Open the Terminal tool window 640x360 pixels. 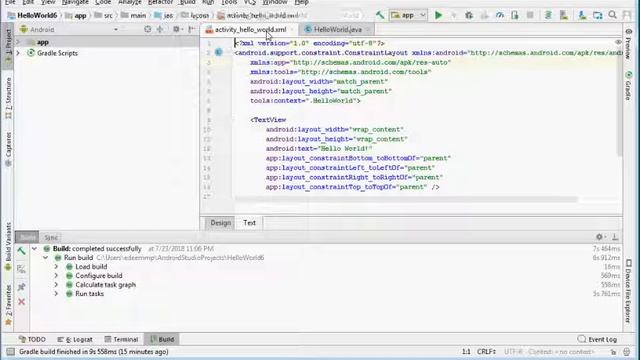(x=121, y=339)
